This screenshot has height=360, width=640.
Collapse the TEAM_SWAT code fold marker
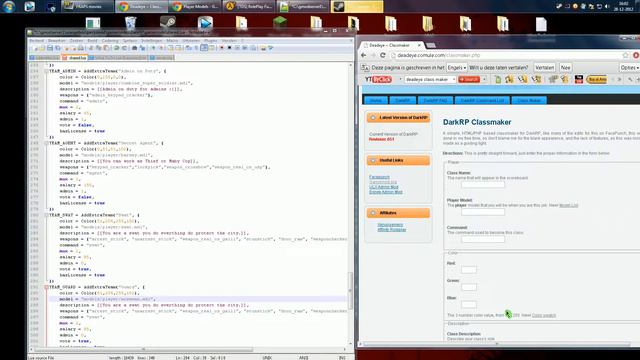[x=47, y=215]
